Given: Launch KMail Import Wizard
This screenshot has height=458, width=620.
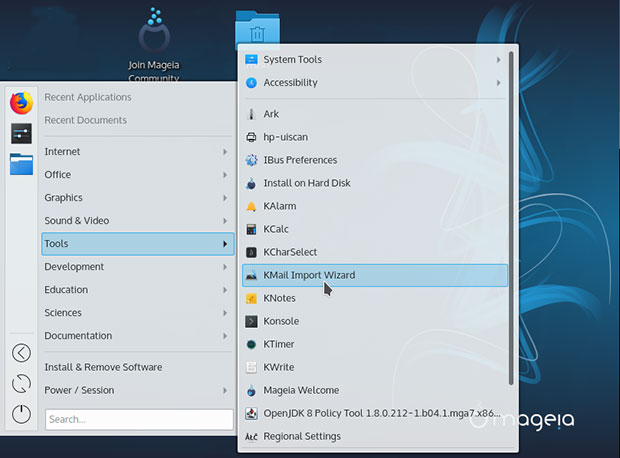Looking at the screenshot, I should point(375,275).
